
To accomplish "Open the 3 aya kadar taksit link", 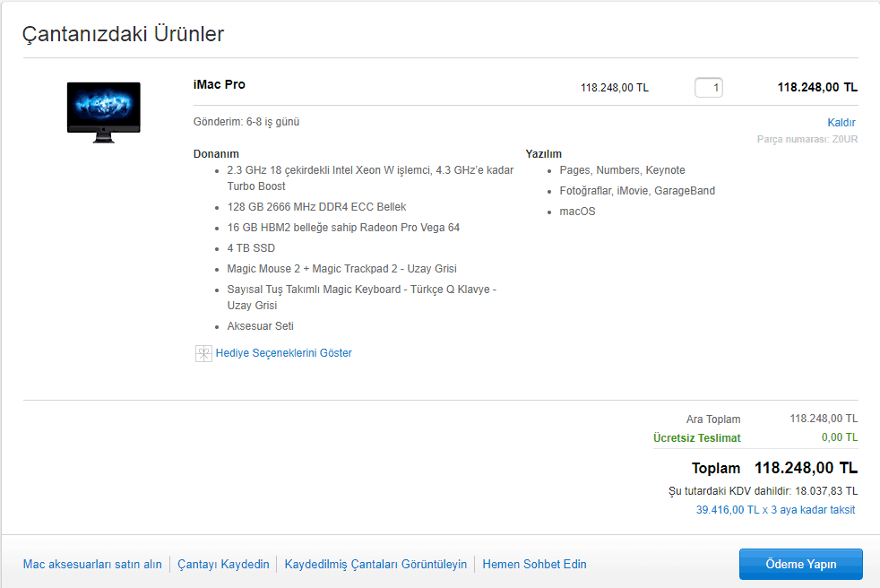I will coord(775,510).
